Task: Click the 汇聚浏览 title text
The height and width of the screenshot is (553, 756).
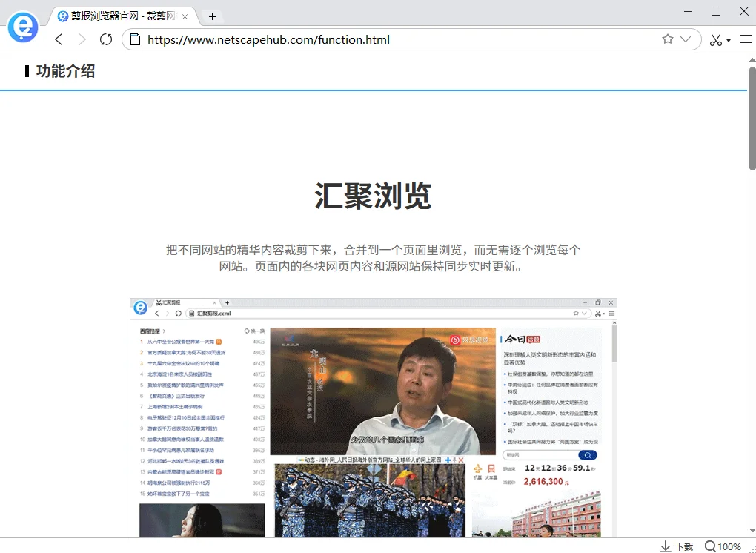Action: (373, 196)
